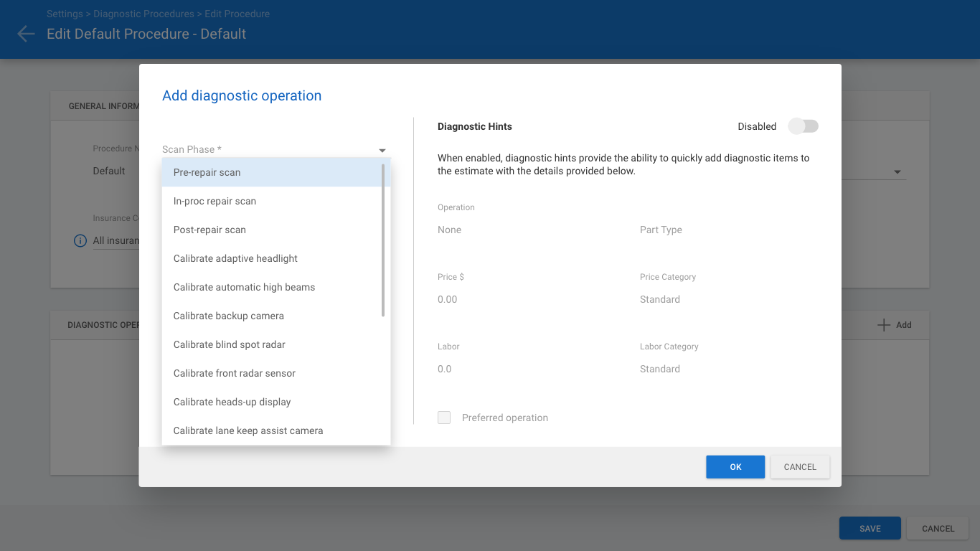Open the Price Category Standard dropdown
Image resolution: width=980 pixels, height=551 pixels.
click(729, 299)
